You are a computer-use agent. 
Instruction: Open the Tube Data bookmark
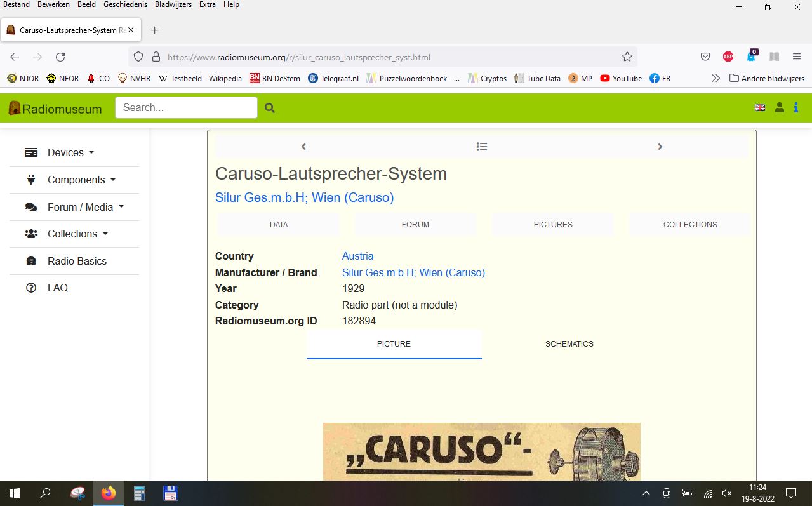(537, 79)
